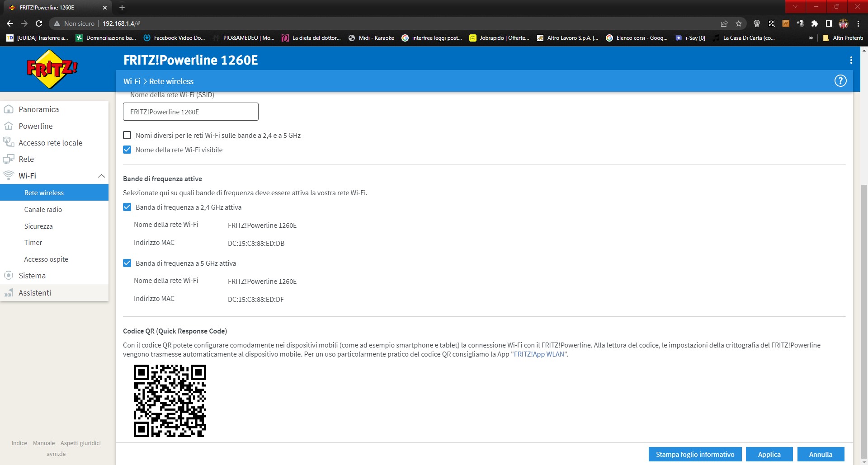Click the Manuale footer link
Screen dimensions: 868x465
click(x=44, y=443)
